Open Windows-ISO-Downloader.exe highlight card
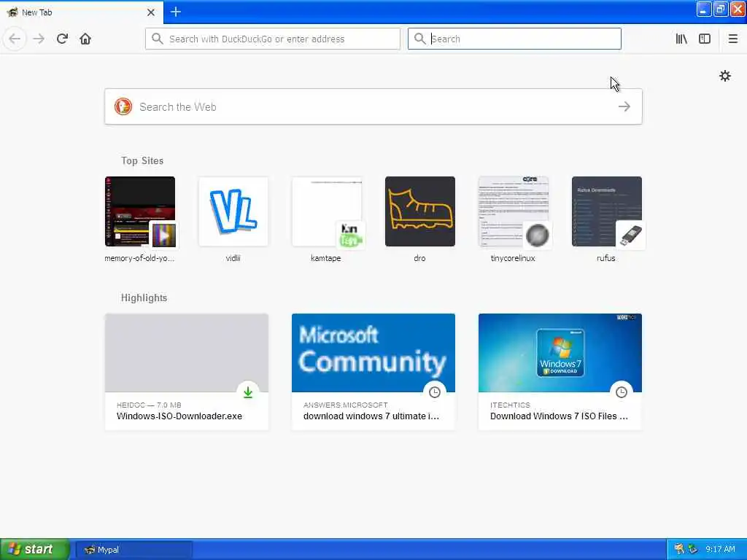747x560 pixels. click(187, 372)
